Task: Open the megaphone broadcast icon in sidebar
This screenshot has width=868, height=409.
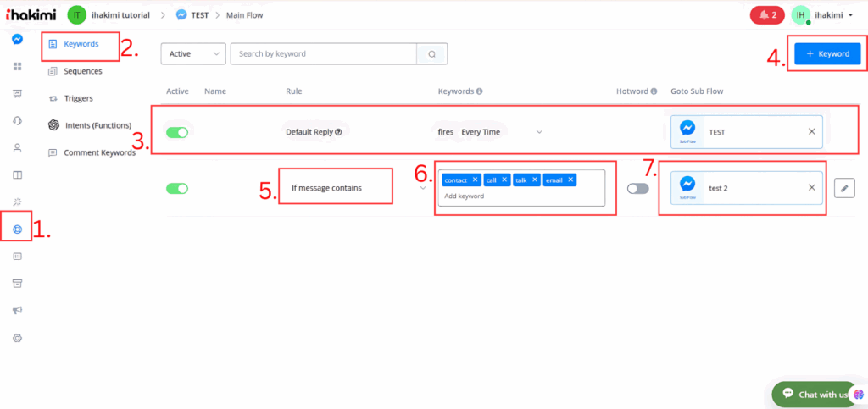Action: pyautogui.click(x=17, y=310)
